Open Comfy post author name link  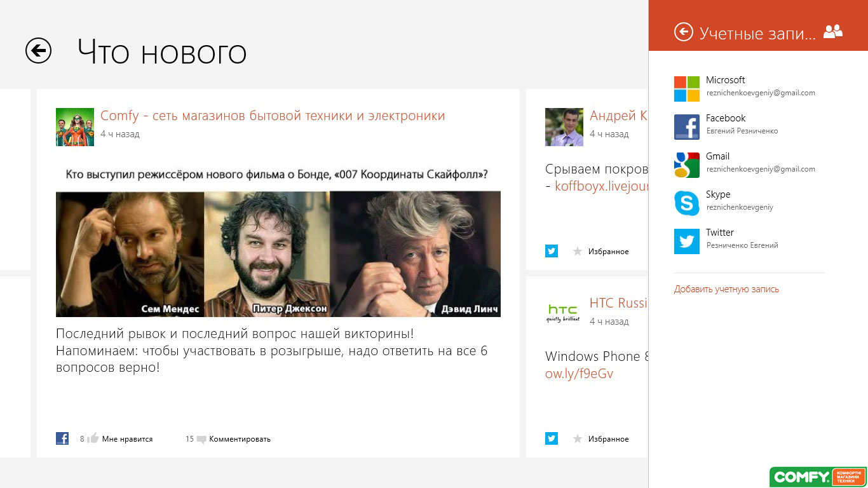point(273,116)
